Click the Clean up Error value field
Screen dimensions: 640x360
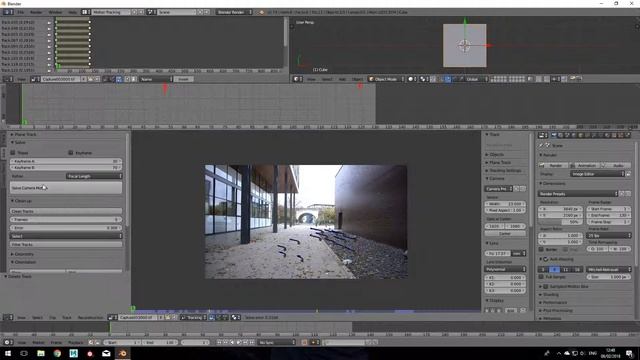click(x=66, y=228)
